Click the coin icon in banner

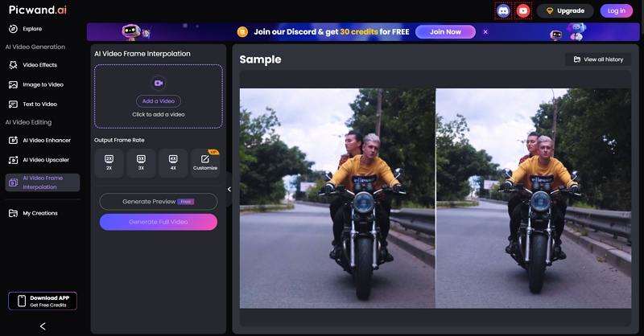click(242, 31)
